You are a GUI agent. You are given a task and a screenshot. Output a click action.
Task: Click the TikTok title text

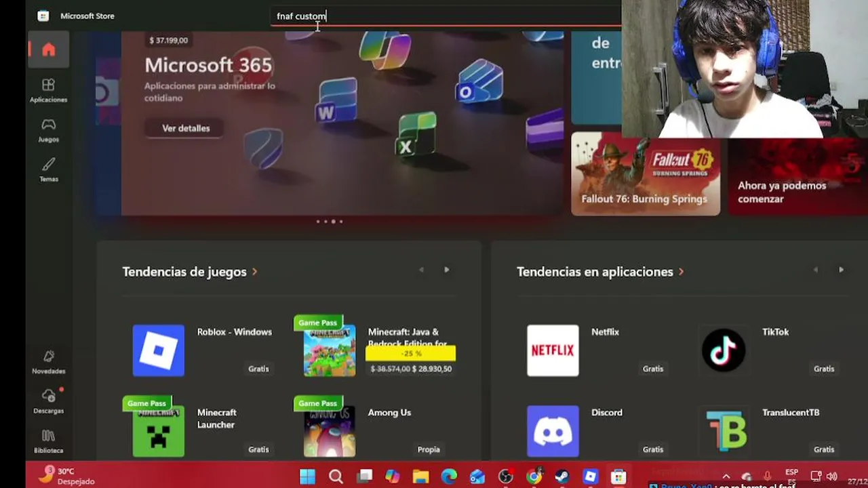coord(775,332)
